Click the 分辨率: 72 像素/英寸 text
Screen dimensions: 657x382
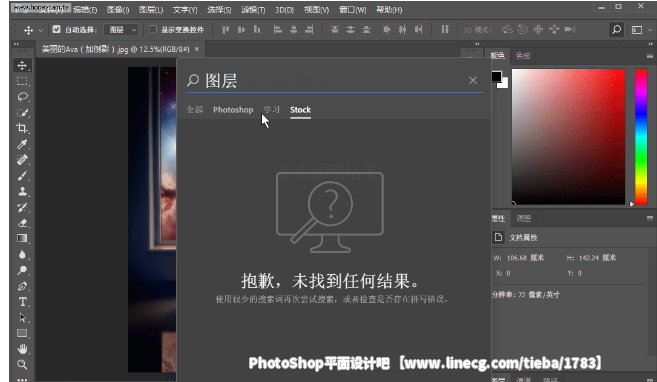click(525, 294)
